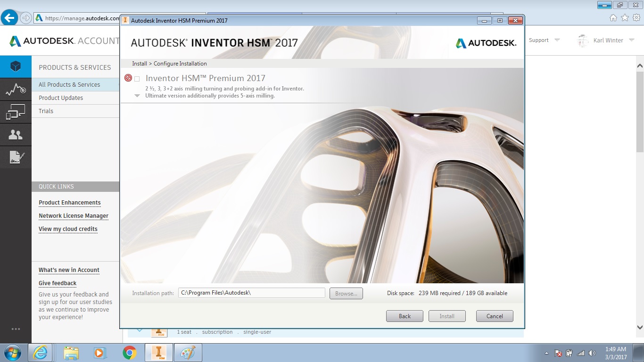Open the Products & Services cube icon

16,66
